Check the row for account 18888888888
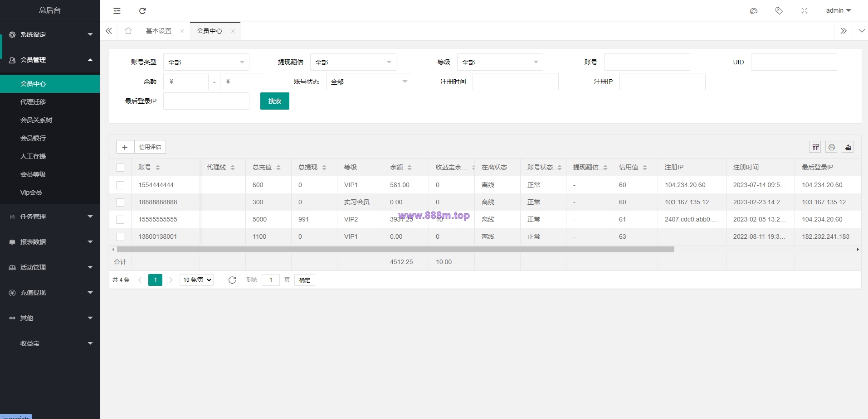Screen dimensions: 868x419 click(x=120, y=202)
